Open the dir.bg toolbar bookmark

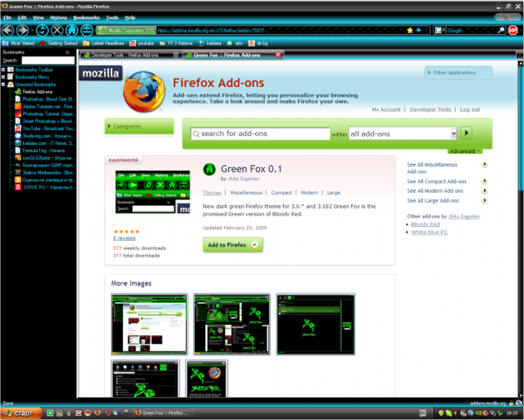259,43
